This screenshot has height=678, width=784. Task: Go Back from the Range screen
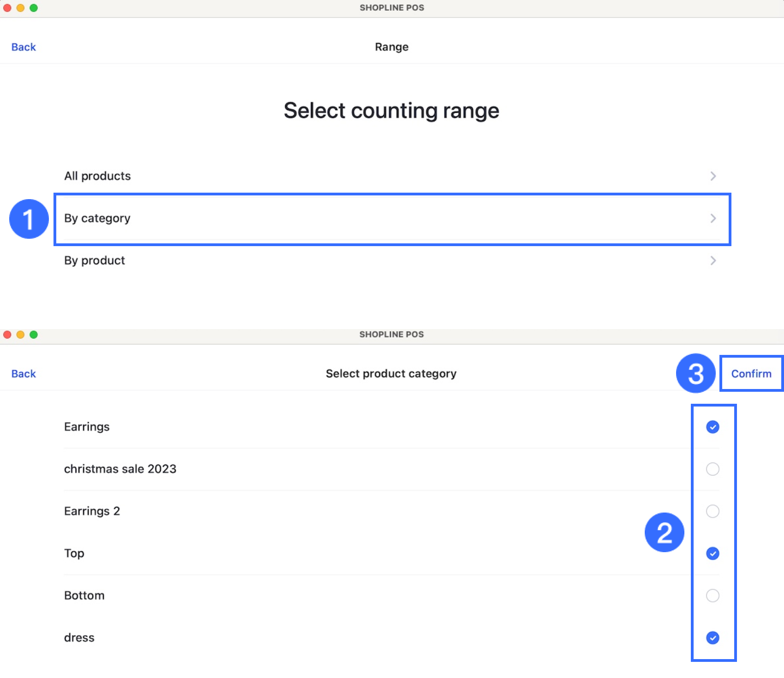(24, 47)
